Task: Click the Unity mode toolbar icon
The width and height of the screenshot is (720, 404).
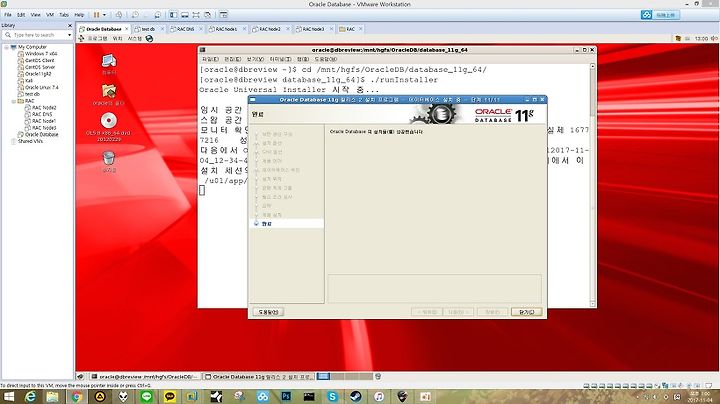Action: pyautogui.click(x=208, y=15)
